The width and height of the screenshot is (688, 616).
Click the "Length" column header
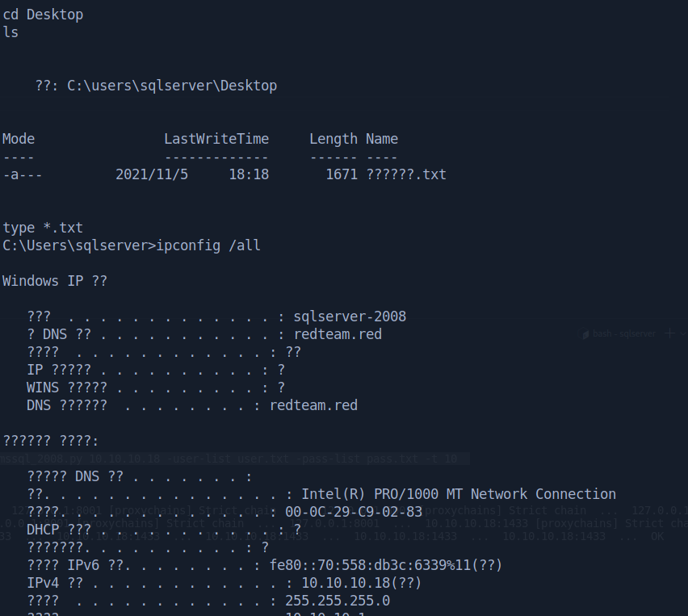tap(333, 139)
